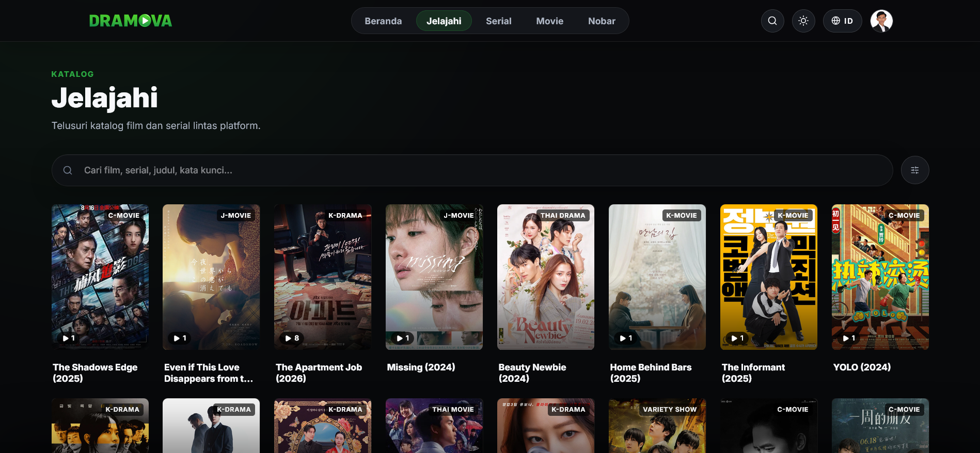Image resolution: width=980 pixels, height=453 pixels.
Task: Click the YOLO (2024) title
Action: (862, 367)
